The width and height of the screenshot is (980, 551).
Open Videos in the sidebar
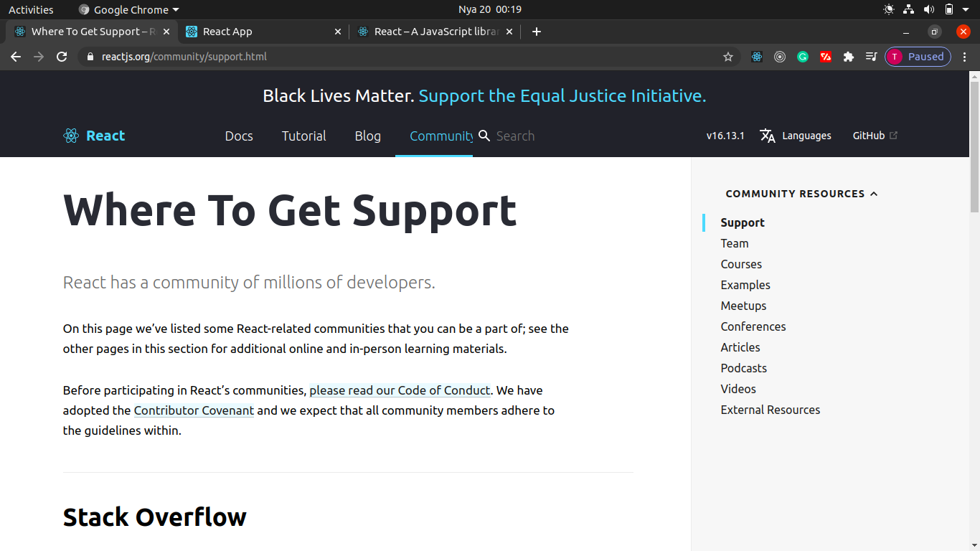pos(738,389)
